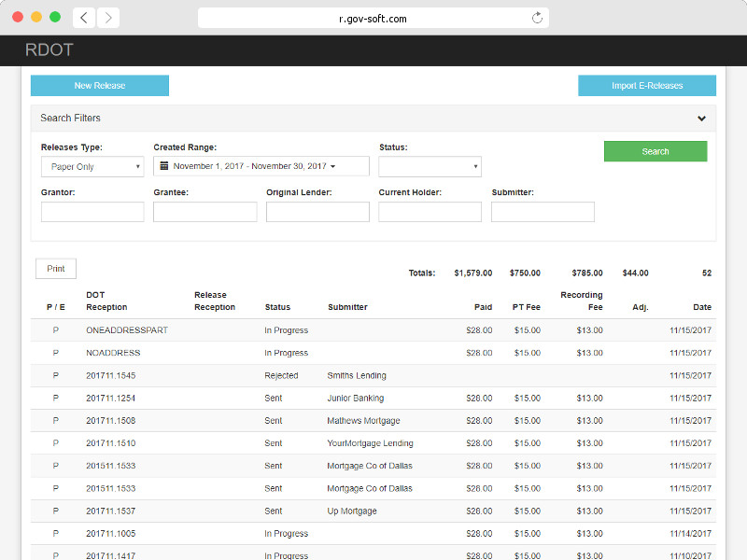This screenshot has width=747, height=560.
Task: Click the New Release button
Action: coord(100,85)
